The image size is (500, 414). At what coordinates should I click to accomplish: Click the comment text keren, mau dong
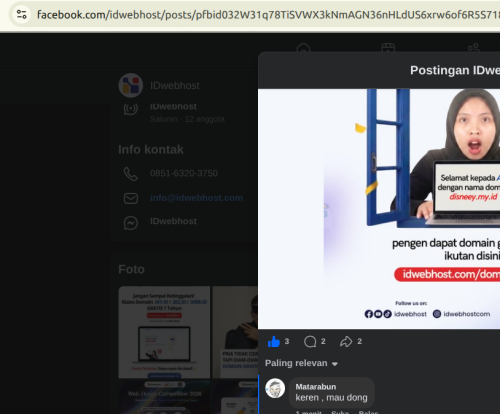click(x=331, y=398)
